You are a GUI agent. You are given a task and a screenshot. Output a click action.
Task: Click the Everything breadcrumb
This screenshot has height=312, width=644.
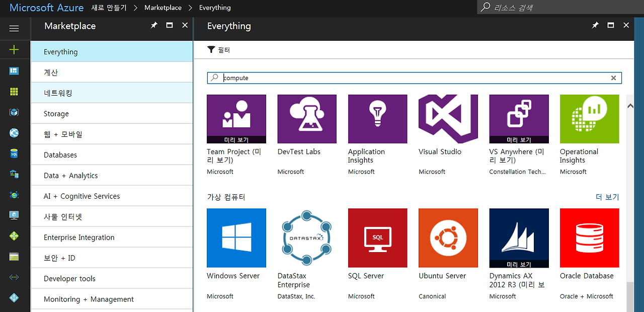pos(215,8)
